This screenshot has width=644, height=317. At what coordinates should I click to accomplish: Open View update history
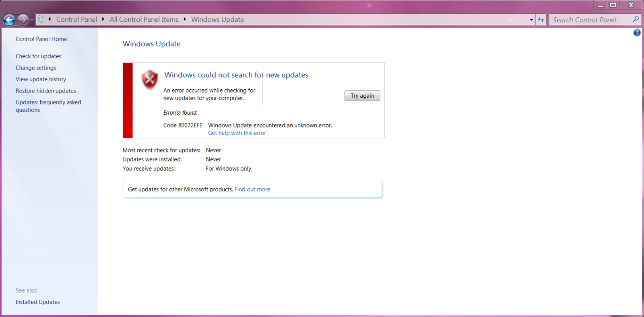(41, 79)
